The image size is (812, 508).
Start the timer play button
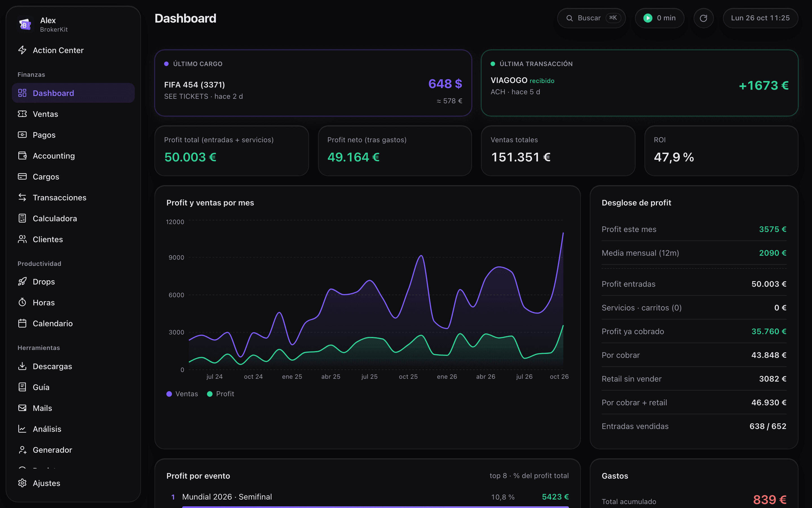coord(648,18)
